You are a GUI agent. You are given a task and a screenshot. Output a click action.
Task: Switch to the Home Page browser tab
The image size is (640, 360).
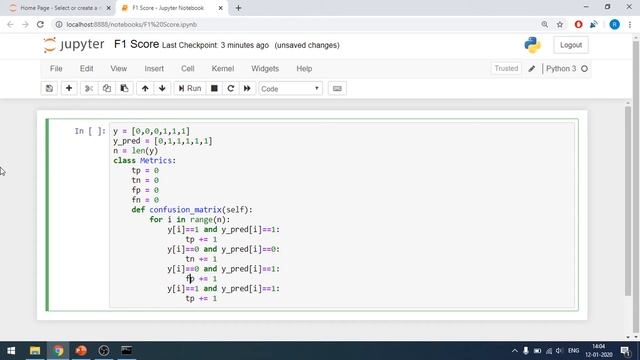(x=60, y=8)
